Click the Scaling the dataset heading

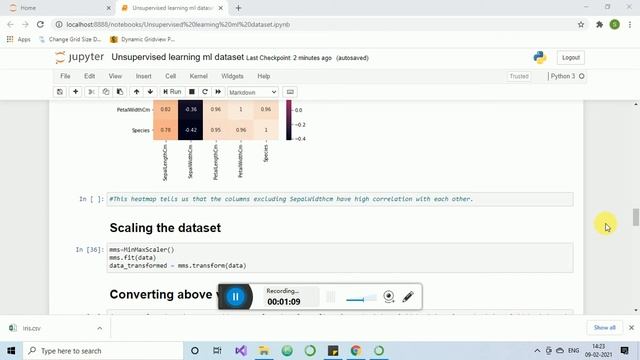[165, 228]
